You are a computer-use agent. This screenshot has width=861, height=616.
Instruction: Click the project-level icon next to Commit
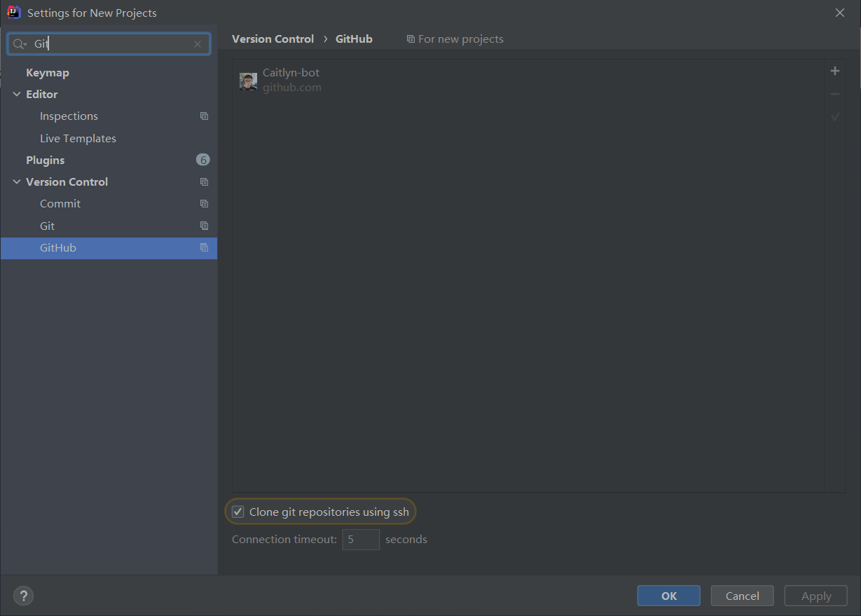pyautogui.click(x=204, y=204)
